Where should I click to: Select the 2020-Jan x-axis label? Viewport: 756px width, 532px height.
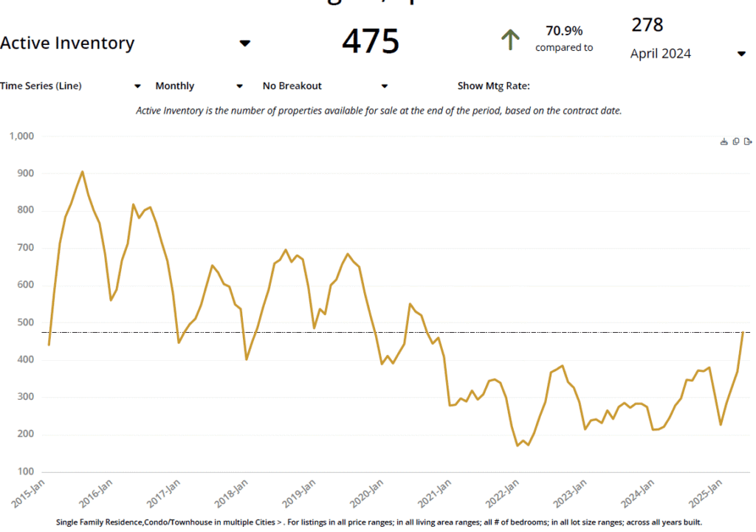click(365, 494)
